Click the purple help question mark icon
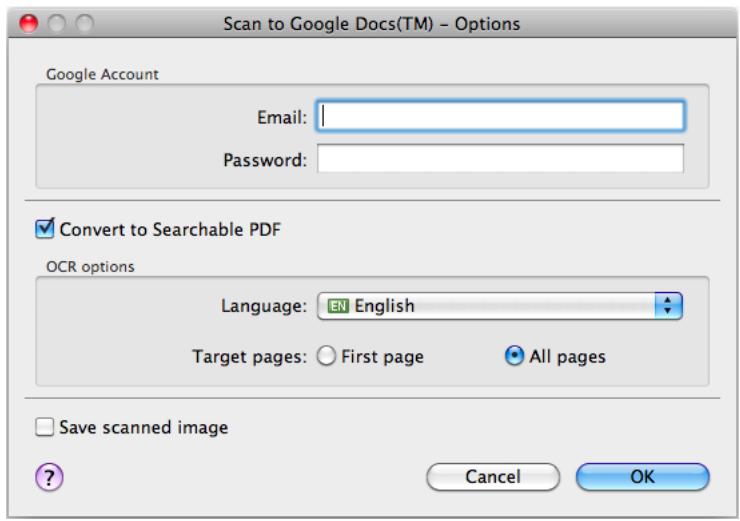Image resolution: width=740 pixels, height=521 pixels. click(49, 477)
